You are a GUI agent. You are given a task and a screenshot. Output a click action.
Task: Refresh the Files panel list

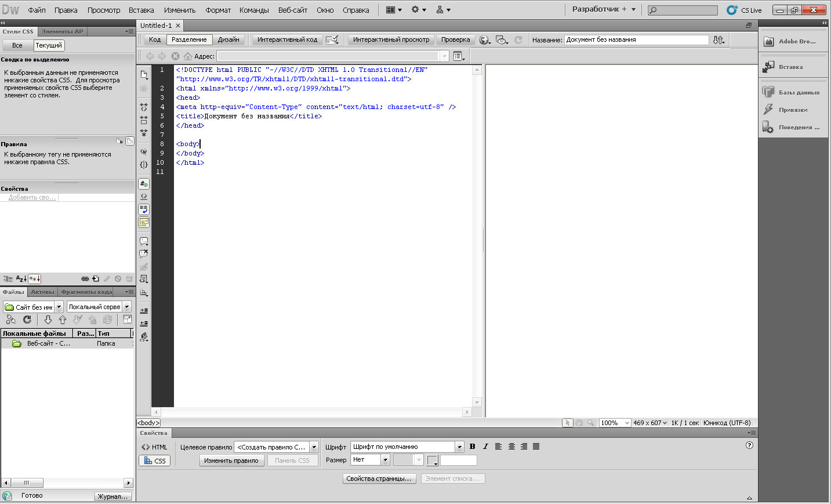coord(27,320)
